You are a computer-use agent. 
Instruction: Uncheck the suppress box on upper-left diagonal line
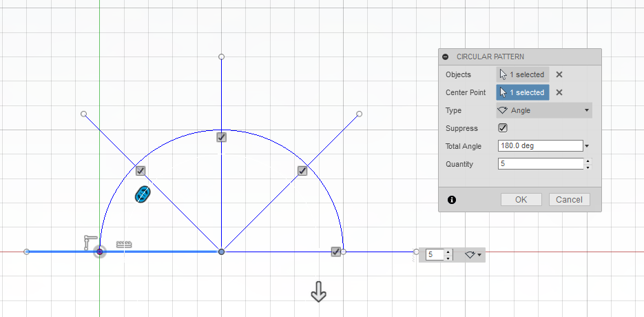coord(141,170)
